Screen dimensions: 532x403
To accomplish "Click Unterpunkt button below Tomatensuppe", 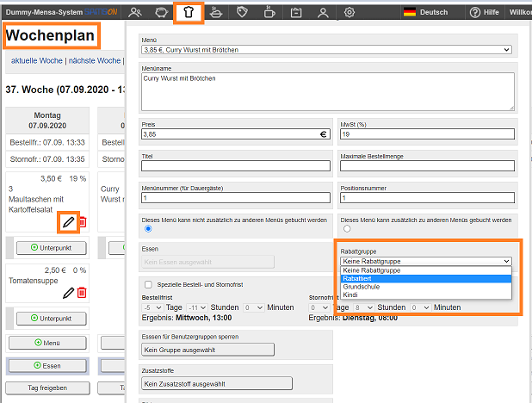I will 52,319.
